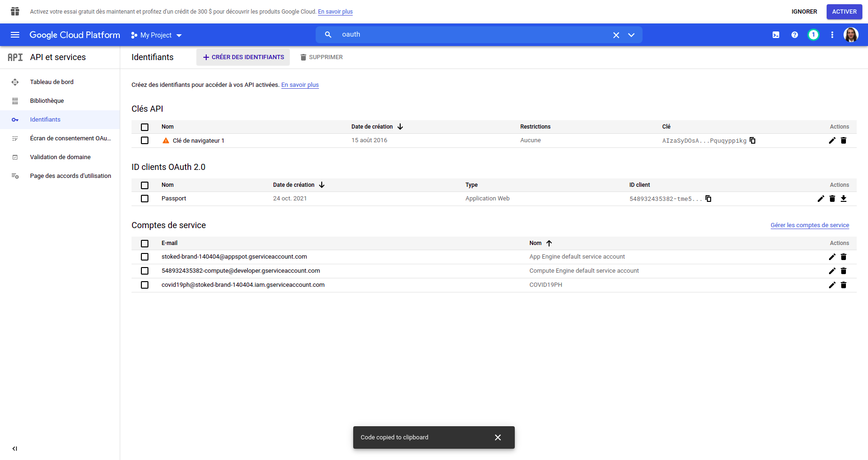
Task: Clear the oauth search text
Action: 616,35
